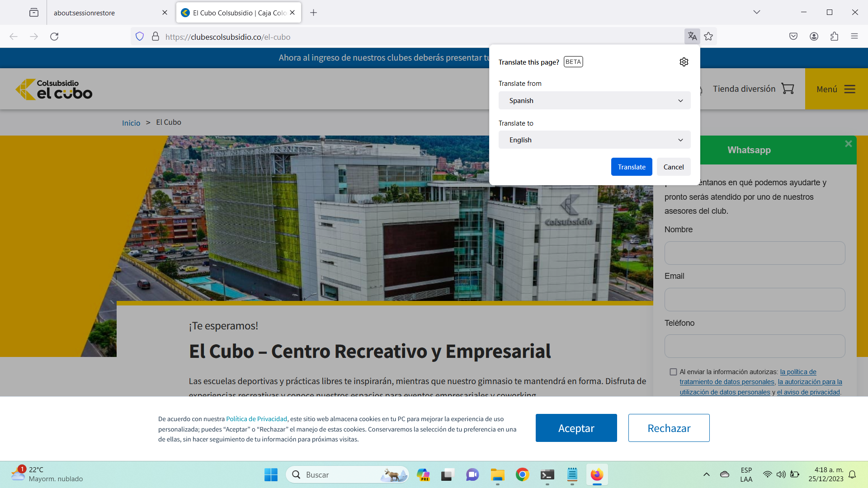Image resolution: width=868 pixels, height=488 pixels.
Task: Expand the Translate to English dropdown
Action: point(594,140)
